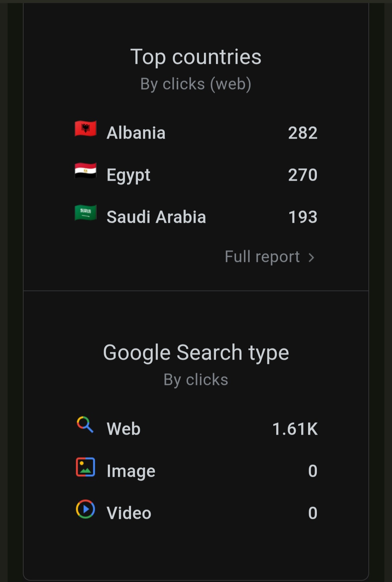392x582 pixels.
Task: Click the Video play circle icon
Action: point(85,509)
